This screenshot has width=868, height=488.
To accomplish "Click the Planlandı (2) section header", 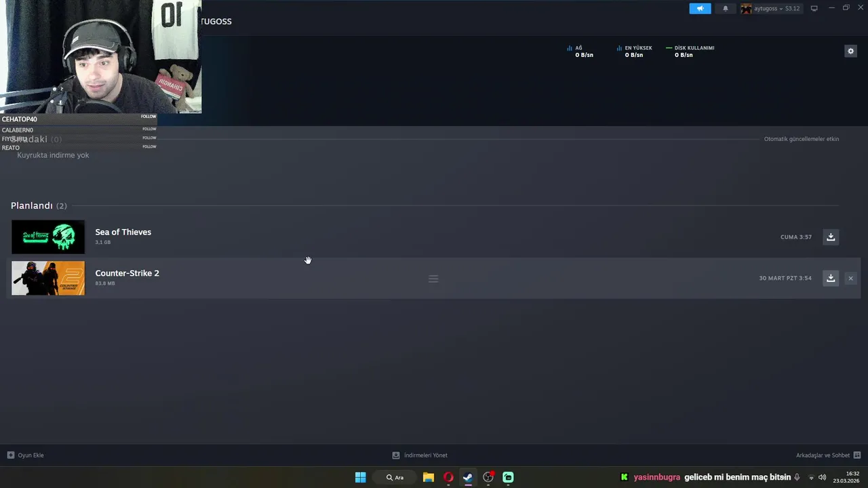I will 39,205.
